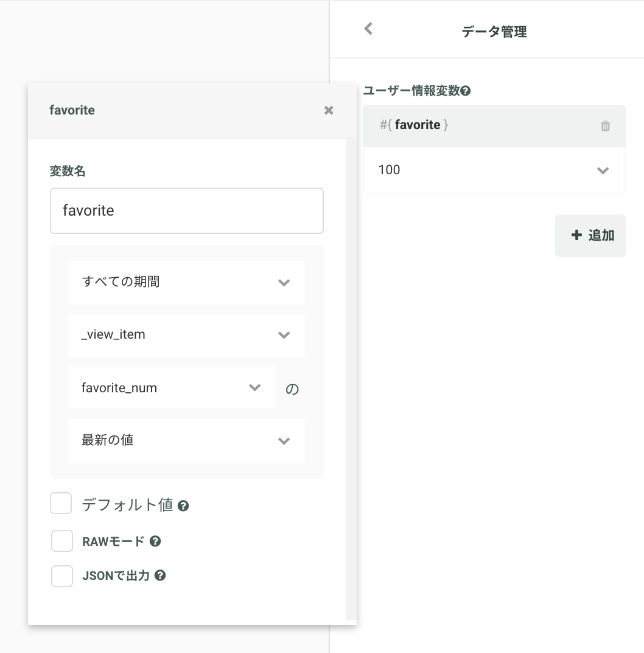Click the help icon beside RAWモード
The image size is (644, 653).
click(x=155, y=541)
